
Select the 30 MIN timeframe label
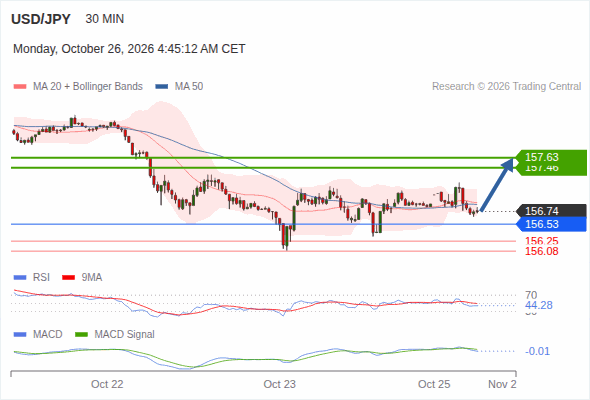click(x=105, y=19)
